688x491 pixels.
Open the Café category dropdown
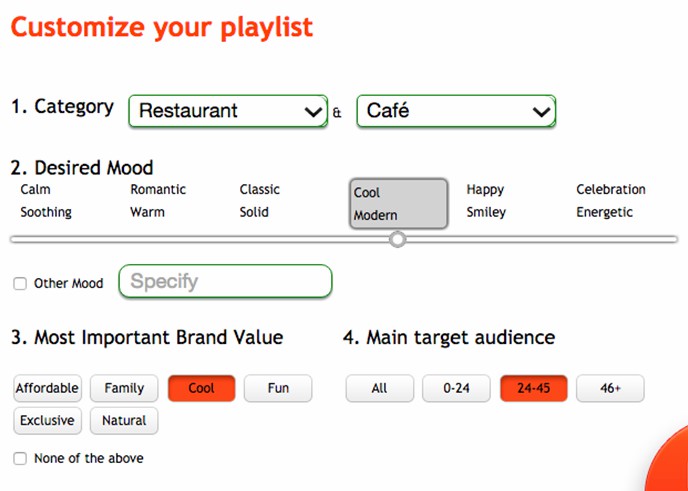[x=456, y=111]
